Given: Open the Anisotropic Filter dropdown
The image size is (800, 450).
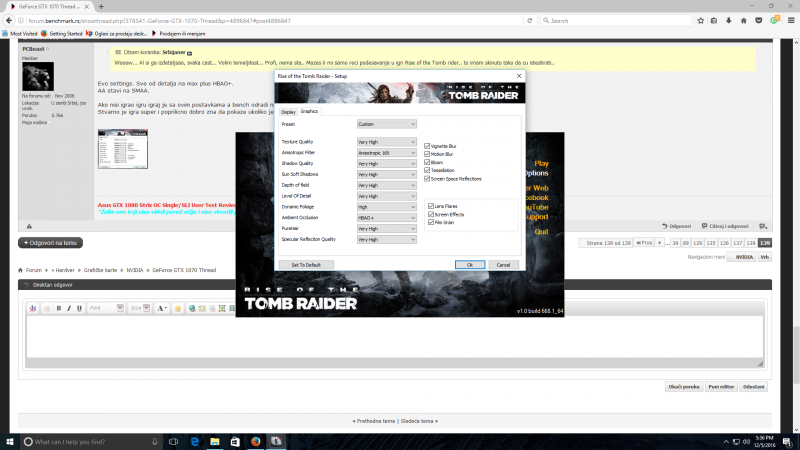Looking at the screenshot, I should click(x=386, y=153).
